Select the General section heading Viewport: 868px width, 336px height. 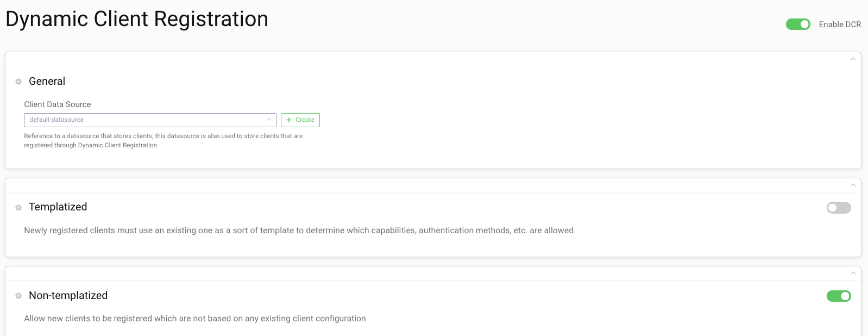[x=47, y=82]
